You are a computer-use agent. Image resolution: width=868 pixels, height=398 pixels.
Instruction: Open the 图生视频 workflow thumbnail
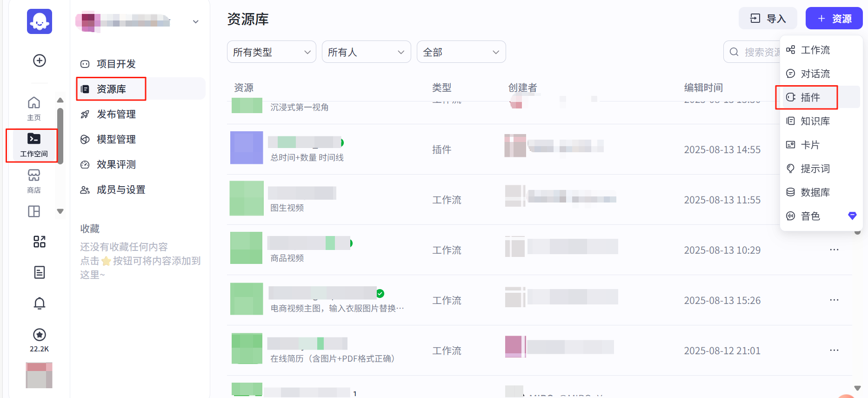click(x=247, y=198)
